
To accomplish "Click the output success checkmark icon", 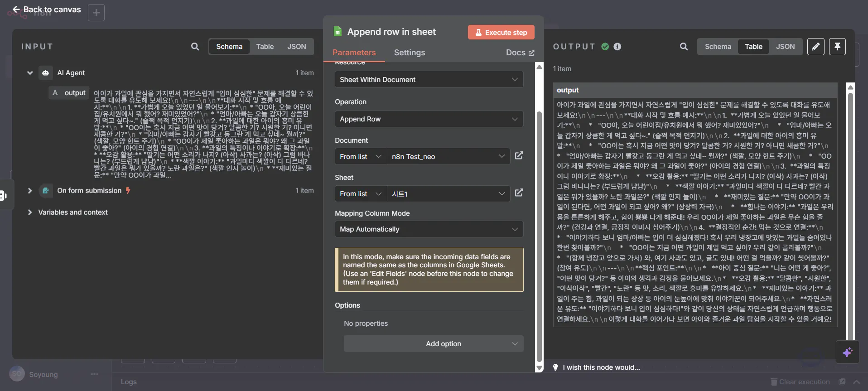I will point(605,46).
